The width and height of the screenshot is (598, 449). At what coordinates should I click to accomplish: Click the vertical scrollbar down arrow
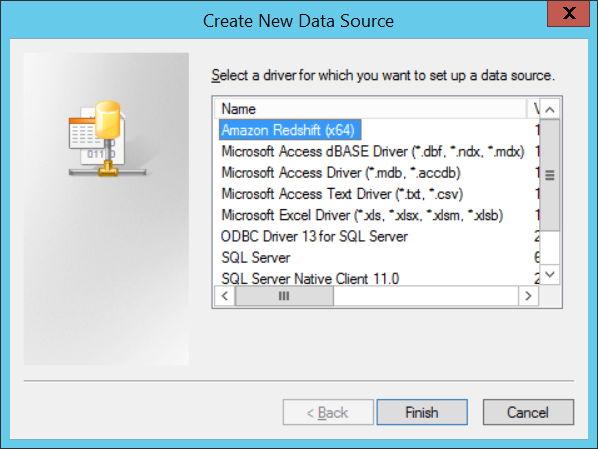coord(550,274)
